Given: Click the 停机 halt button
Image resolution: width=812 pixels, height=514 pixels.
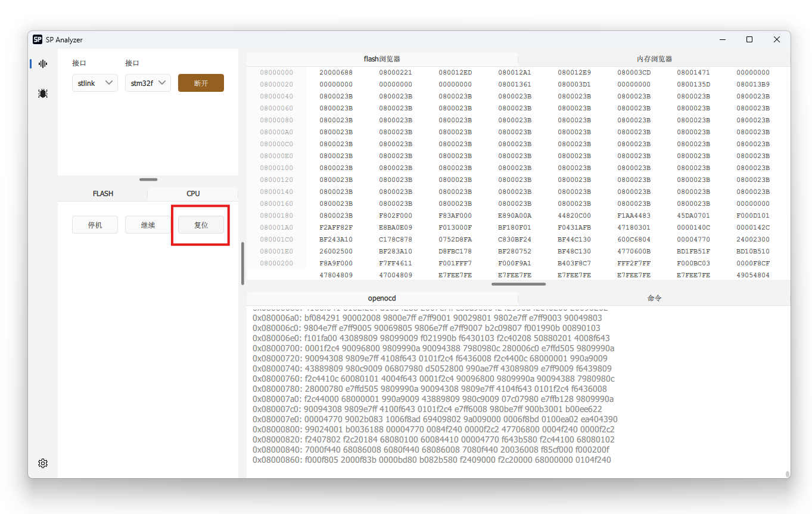Looking at the screenshot, I should point(95,225).
